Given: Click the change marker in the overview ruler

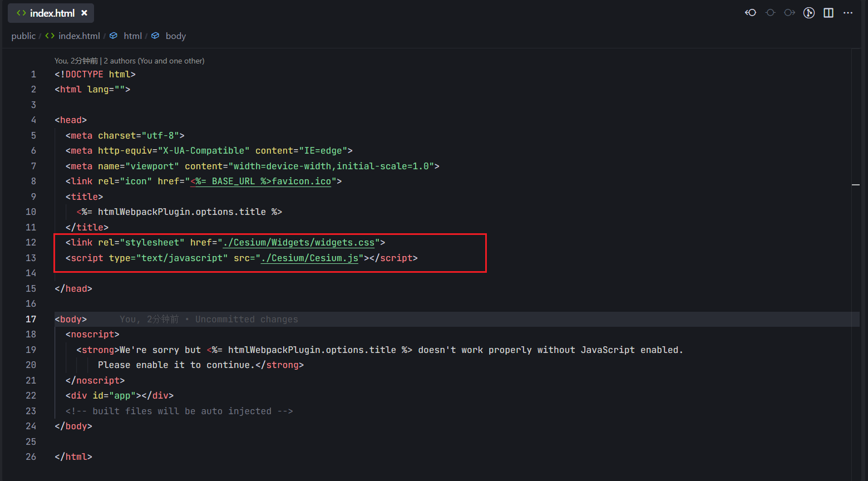Looking at the screenshot, I should pyautogui.click(x=856, y=184).
